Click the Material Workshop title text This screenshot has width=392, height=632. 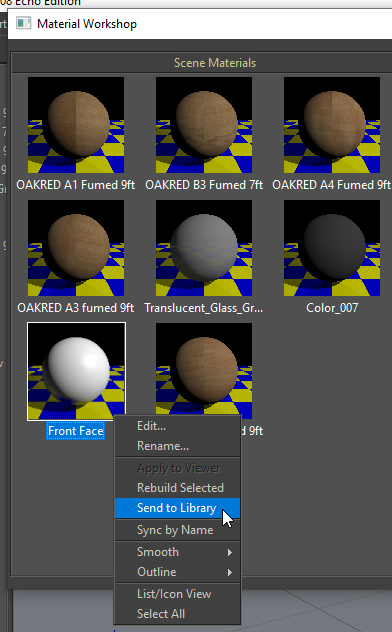click(87, 24)
